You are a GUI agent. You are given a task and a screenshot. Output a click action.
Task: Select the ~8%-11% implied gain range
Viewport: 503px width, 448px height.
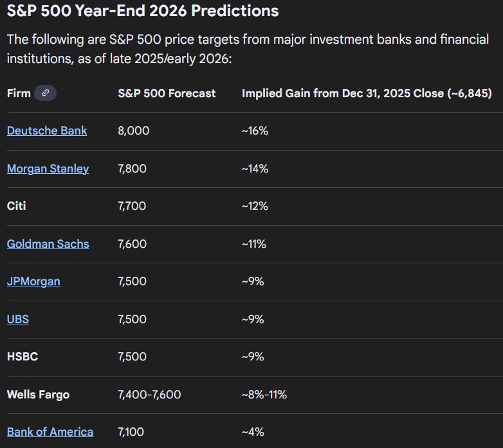[264, 394]
